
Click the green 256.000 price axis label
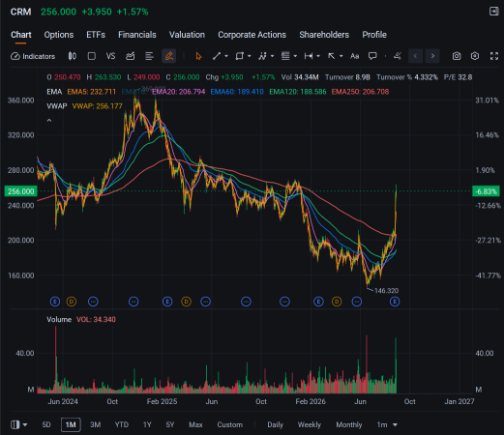[21, 191]
